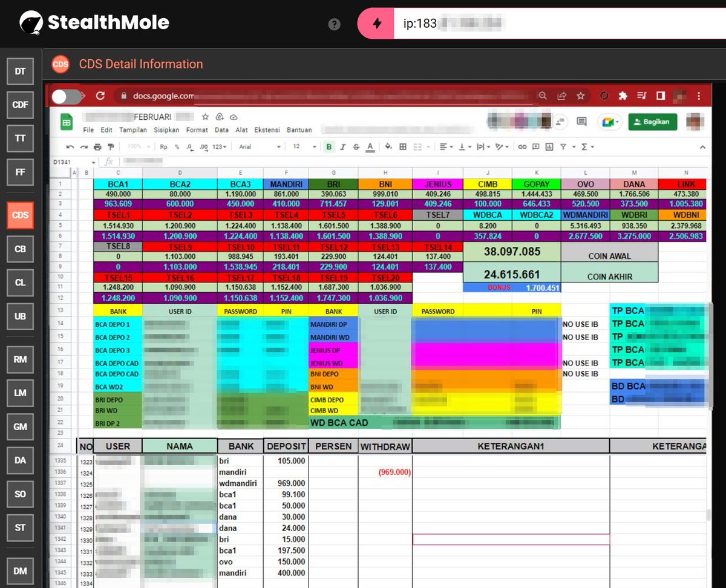Open the CL sidebar module
Image resolution: width=726 pixels, height=588 pixels.
click(21, 283)
